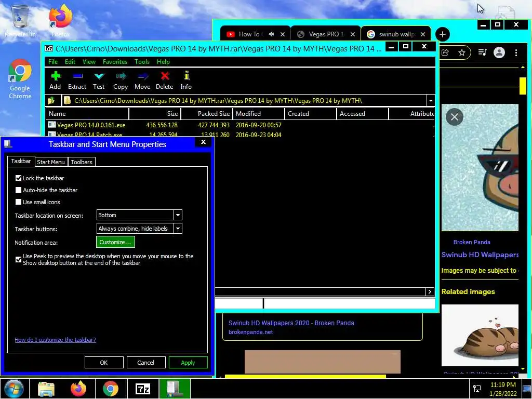
Task: Click OK in Taskbar Properties
Action: pyautogui.click(x=104, y=362)
